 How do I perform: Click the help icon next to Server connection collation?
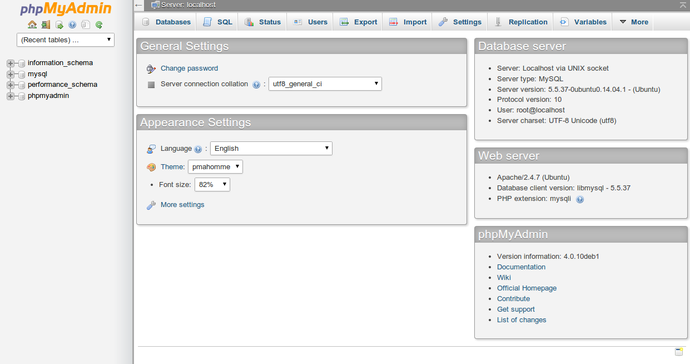click(x=256, y=85)
